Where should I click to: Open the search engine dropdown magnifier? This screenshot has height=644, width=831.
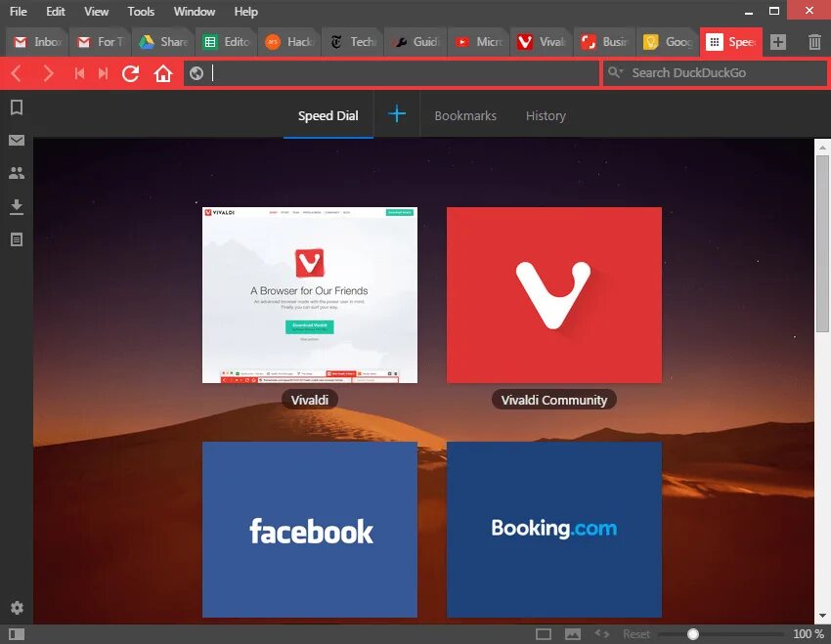point(615,72)
